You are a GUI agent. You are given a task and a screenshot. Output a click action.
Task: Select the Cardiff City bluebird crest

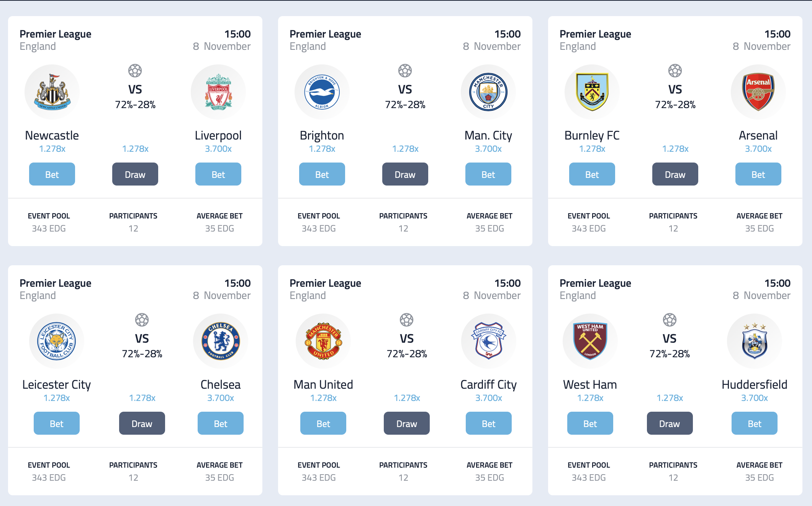pos(489,341)
